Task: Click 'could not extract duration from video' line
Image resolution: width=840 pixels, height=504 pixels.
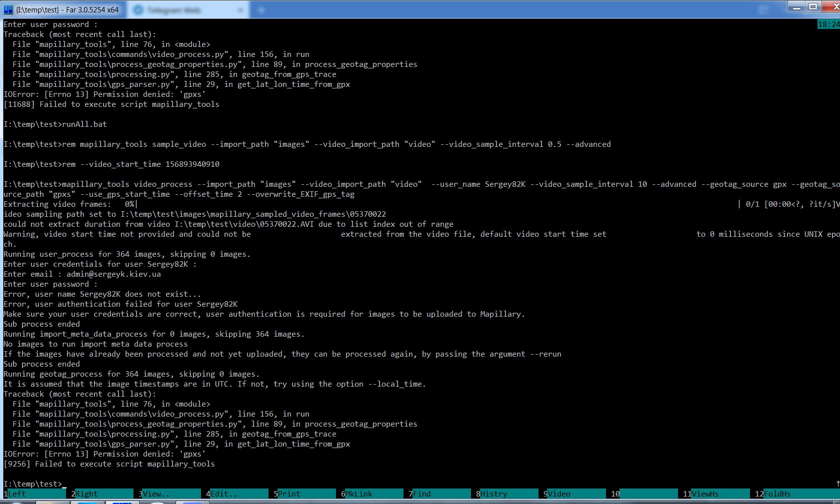Action: click(228, 224)
